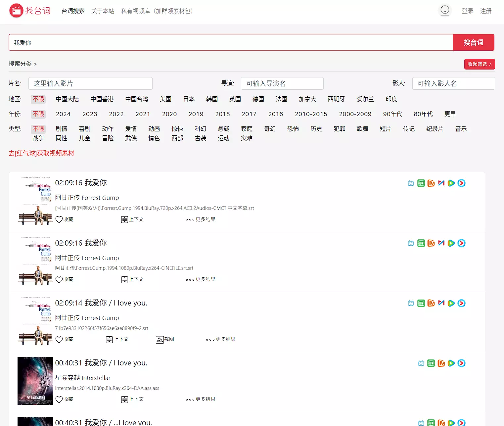Select 美国 region filter
Screen dimensions: 504x426
point(165,99)
